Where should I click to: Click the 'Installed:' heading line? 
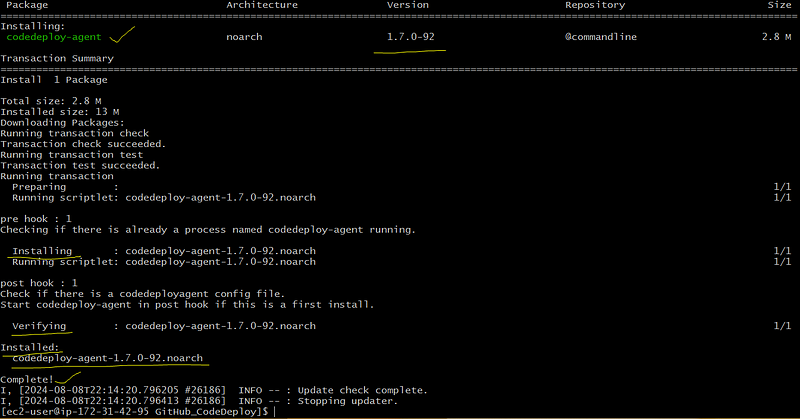pyautogui.click(x=30, y=348)
